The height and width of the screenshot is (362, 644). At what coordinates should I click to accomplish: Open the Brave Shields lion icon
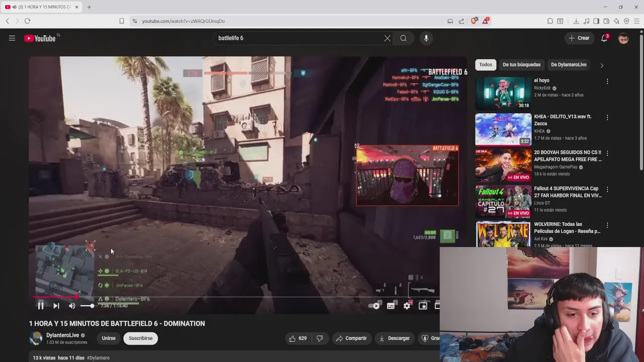click(x=474, y=21)
